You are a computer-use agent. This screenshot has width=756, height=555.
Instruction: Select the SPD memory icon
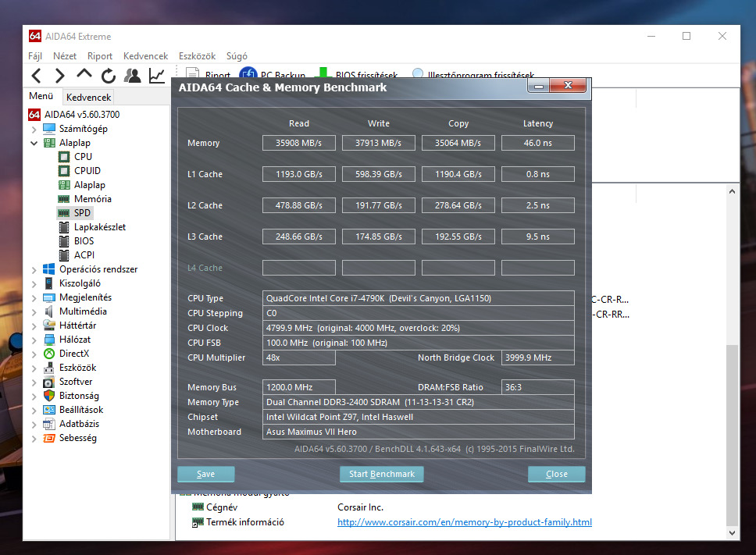63,213
